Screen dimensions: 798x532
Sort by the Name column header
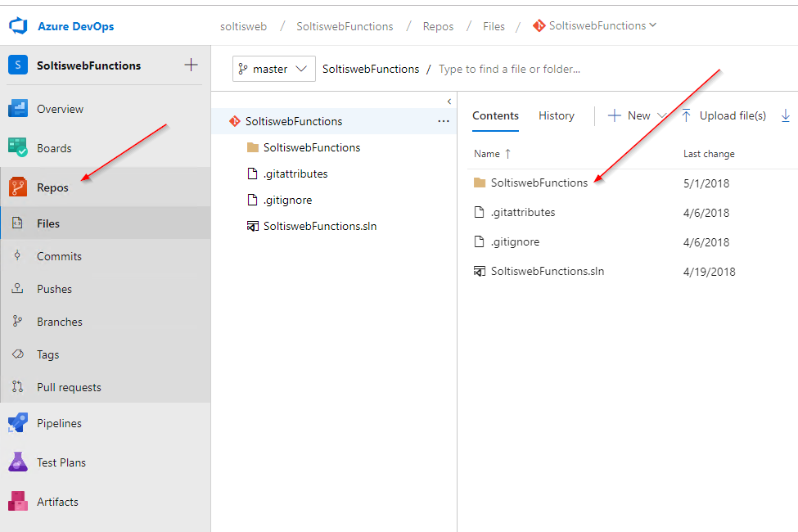[x=492, y=154]
